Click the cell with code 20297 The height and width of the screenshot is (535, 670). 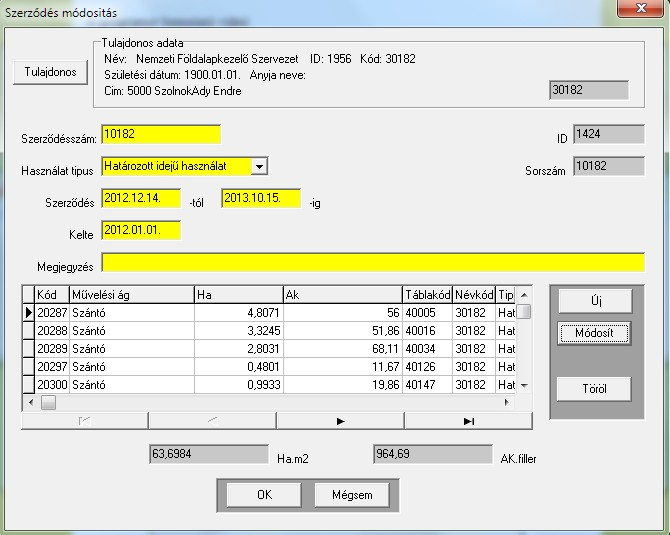[52, 367]
